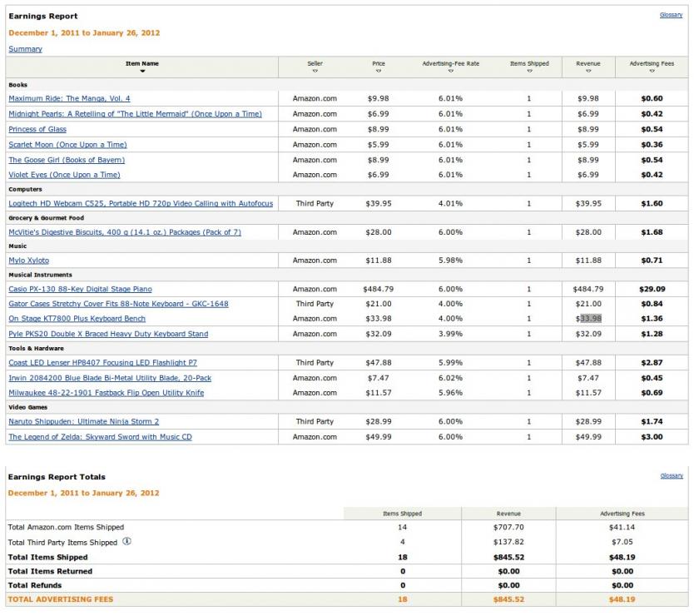
Task: Click the Computers category heading
Action: click(x=25, y=189)
